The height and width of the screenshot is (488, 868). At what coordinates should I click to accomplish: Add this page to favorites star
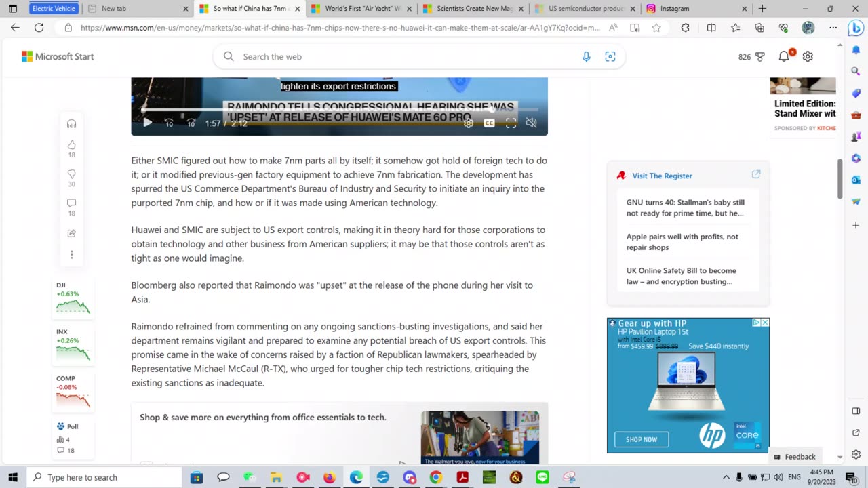pos(656,28)
